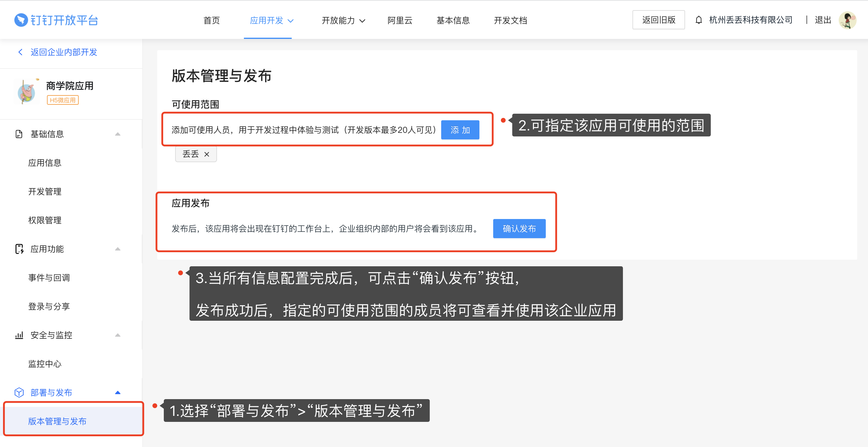Click the 版本管理与发布 page heading
Image resolution: width=868 pixels, height=447 pixels.
(221, 76)
